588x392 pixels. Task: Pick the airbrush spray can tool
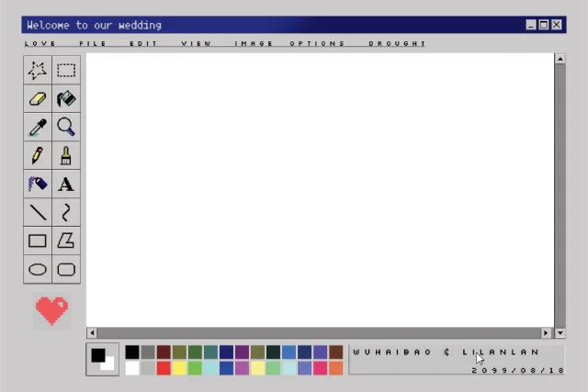point(38,184)
